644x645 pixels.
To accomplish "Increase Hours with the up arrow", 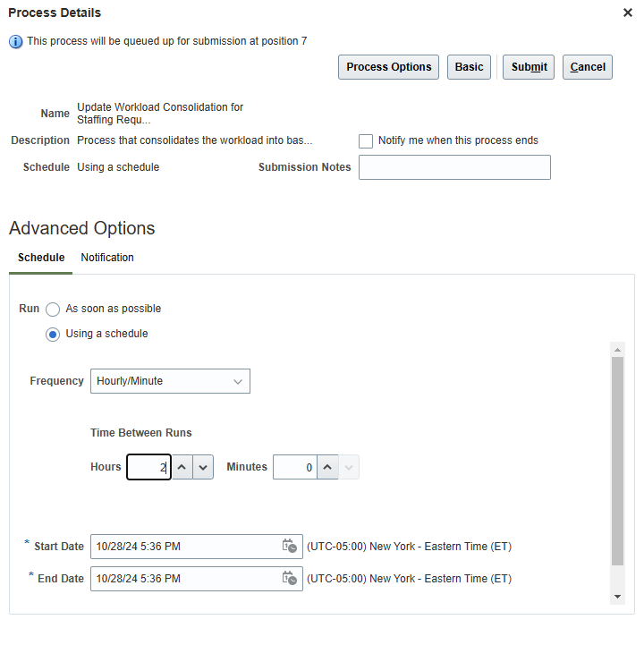I will (x=182, y=467).
